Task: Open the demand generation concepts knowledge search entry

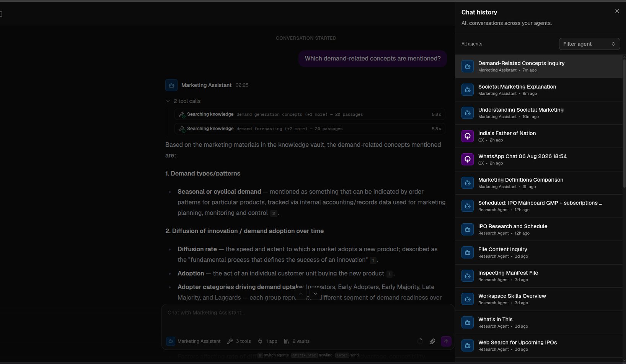Action: click(310, 114)
